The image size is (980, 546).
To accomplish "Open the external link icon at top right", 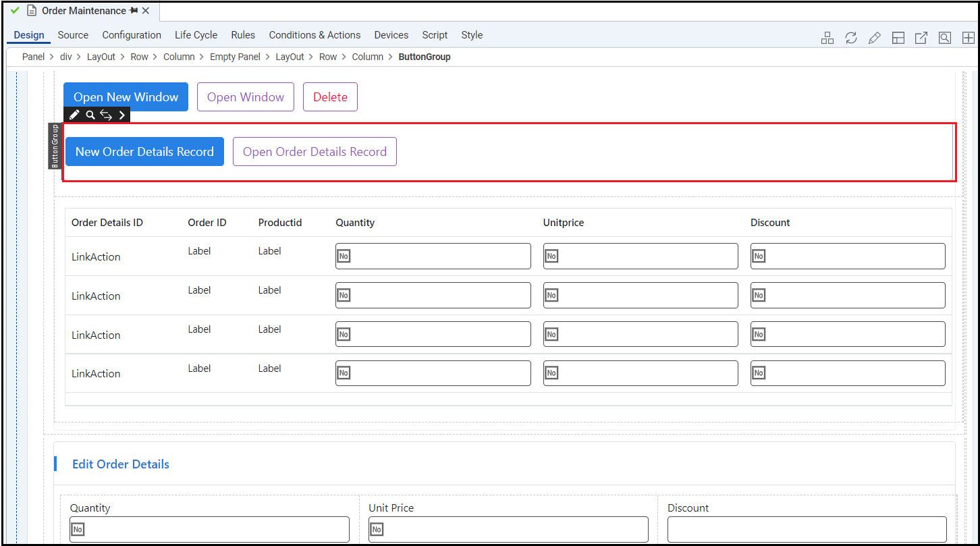I will click(921, 38).
